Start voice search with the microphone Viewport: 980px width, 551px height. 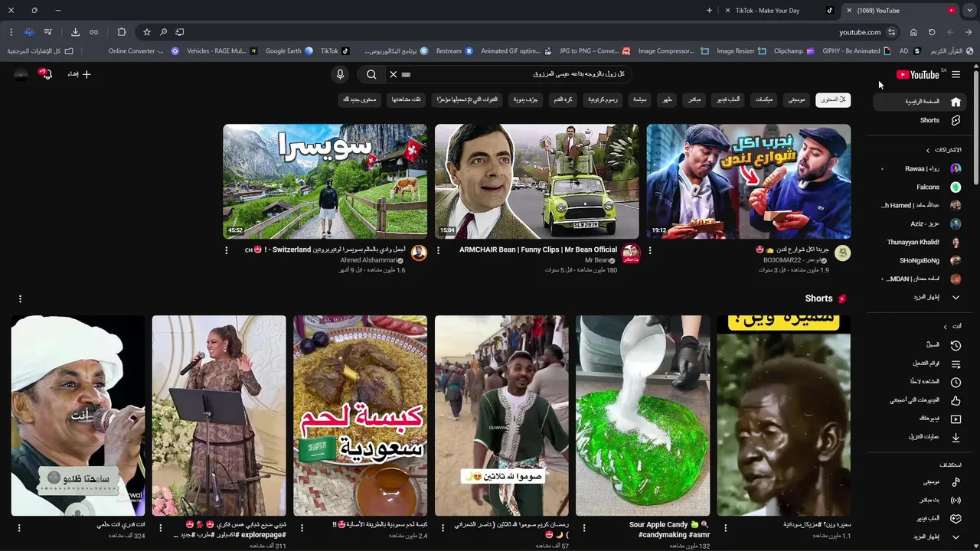341,74
